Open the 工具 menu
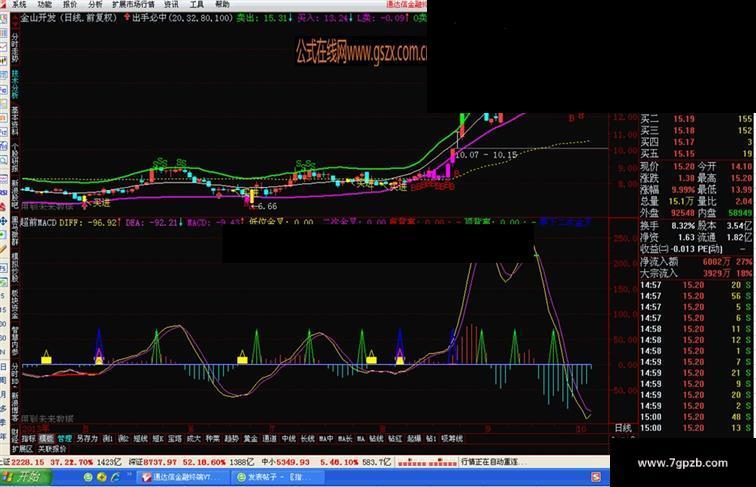This screenshot has height=487, width=756. coord(197,4)
